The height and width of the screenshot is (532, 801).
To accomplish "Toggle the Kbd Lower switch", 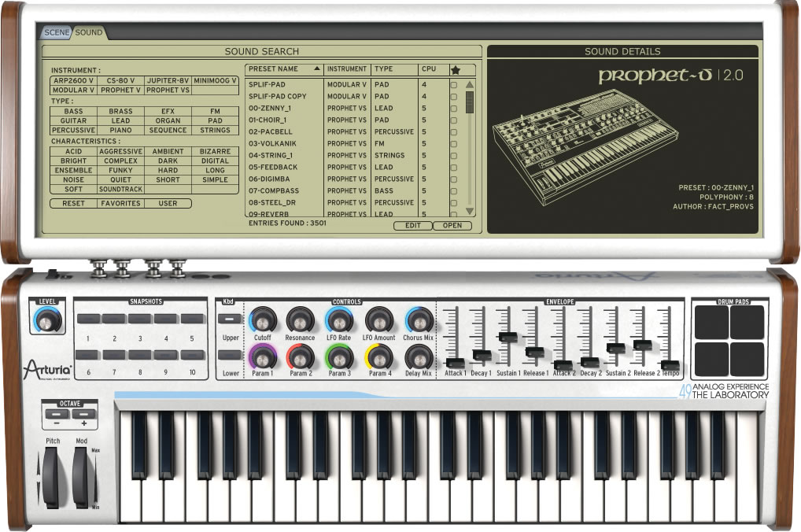I will 230,355.
